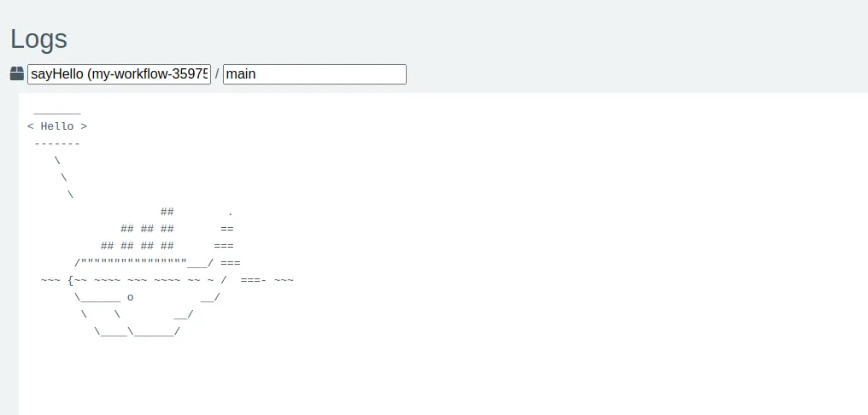Click the first backslash under Hello bubble
This screenshot has width=868, height=415.
[57, 161]
